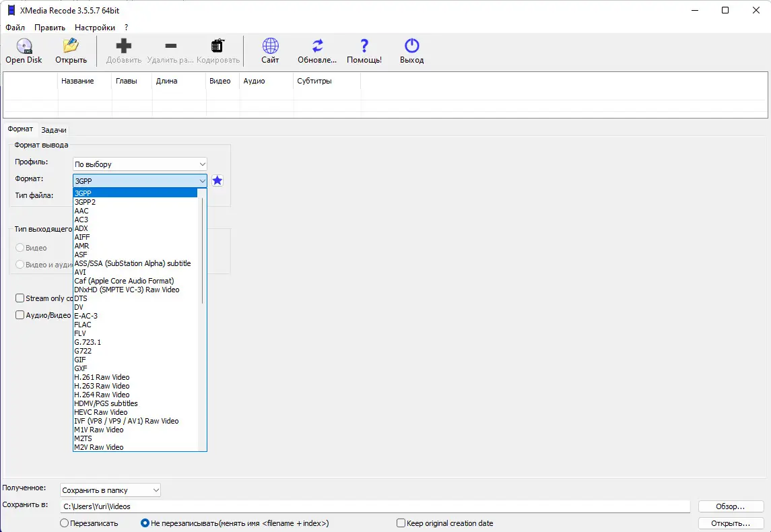Select DNxHD (SMPTE VC-3) Raw Video
Image resolution: width=771 pixels, height=532 pixels.
click(135, 290)
